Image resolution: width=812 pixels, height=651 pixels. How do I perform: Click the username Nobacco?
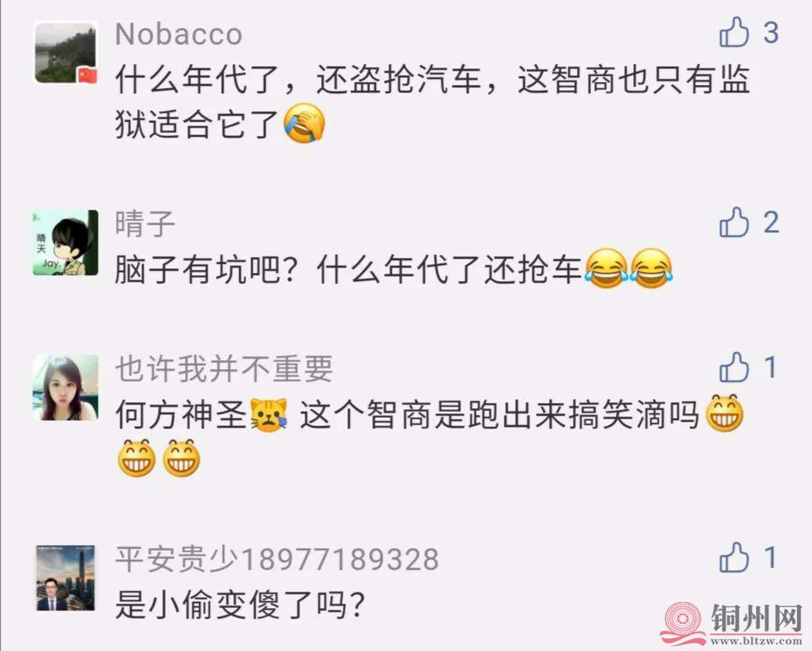[x=179, y=34]
